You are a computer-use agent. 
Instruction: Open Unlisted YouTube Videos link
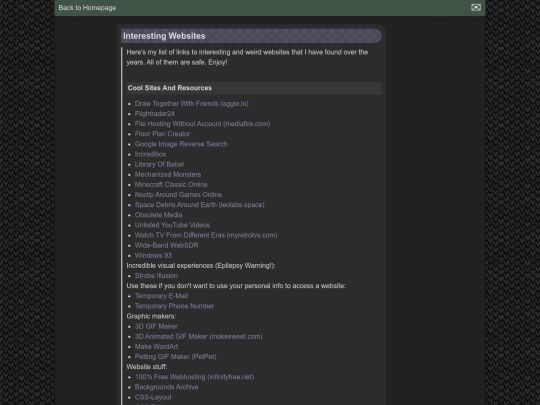coord(173,225)
